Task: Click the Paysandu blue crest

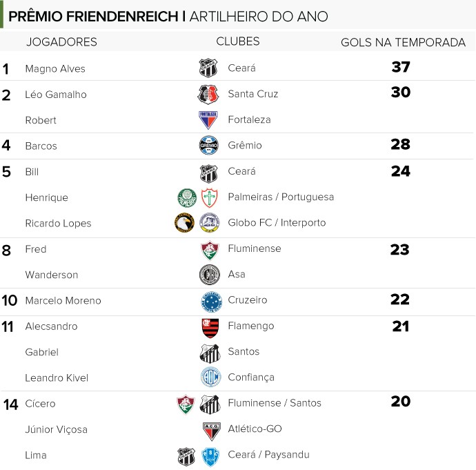Action: [210, 457]
